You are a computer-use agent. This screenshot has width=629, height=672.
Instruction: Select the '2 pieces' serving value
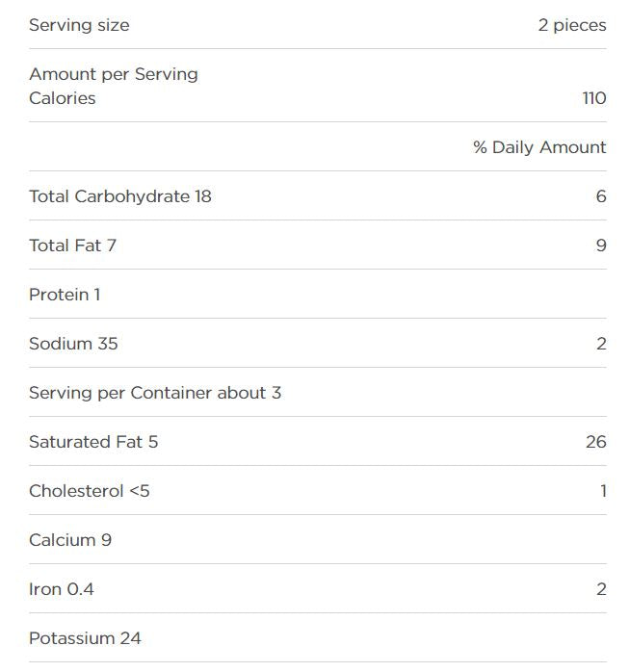pos(571,25)
